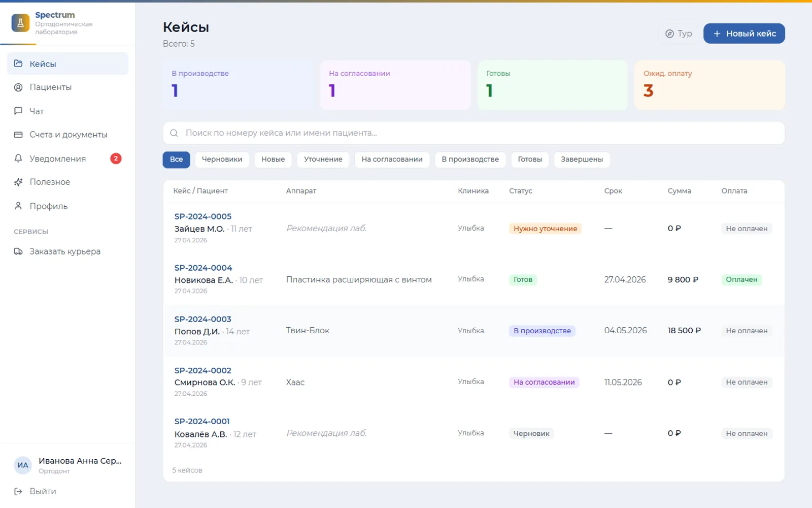Click the На согласовании status badge in table
This screenshot has width=812, height=508.
(x=544, y=382)
